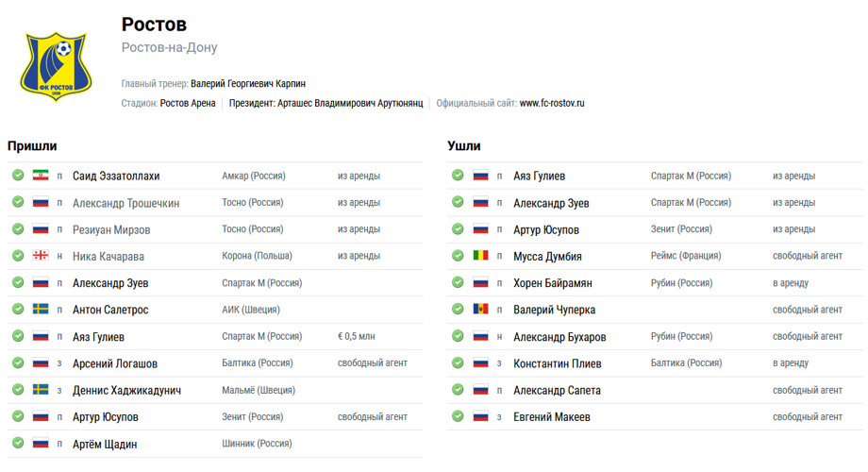The image size is (868, 472).
Task: Click Рубин (Россия) in Александр Бухаров row
Action: pos(681,336)
